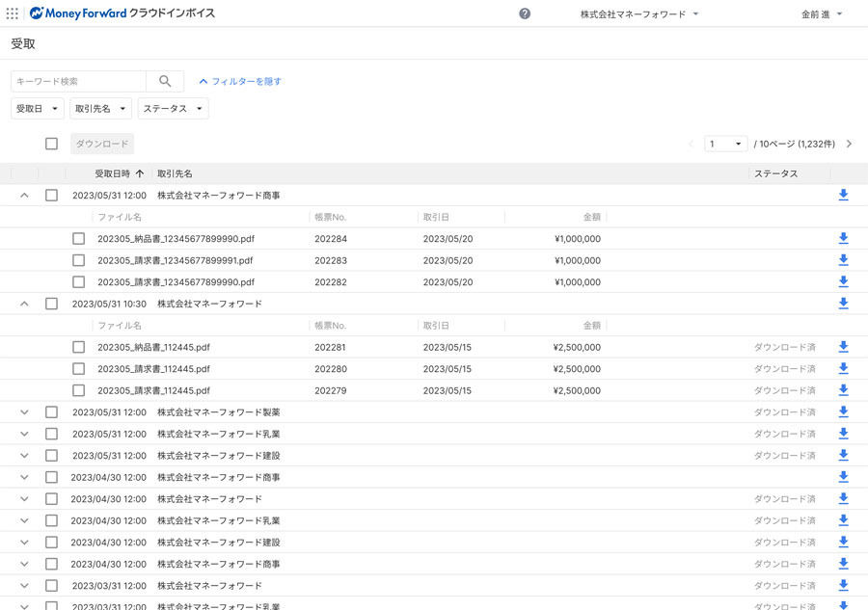Open the app launcher grid icon
Screen dimensions: 868x610
(13, 13)
